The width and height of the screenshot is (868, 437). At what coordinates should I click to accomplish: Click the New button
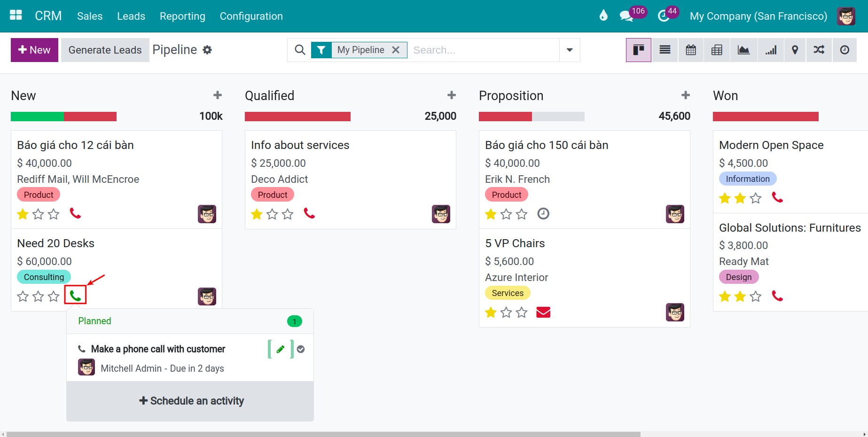tap(34, 50)
